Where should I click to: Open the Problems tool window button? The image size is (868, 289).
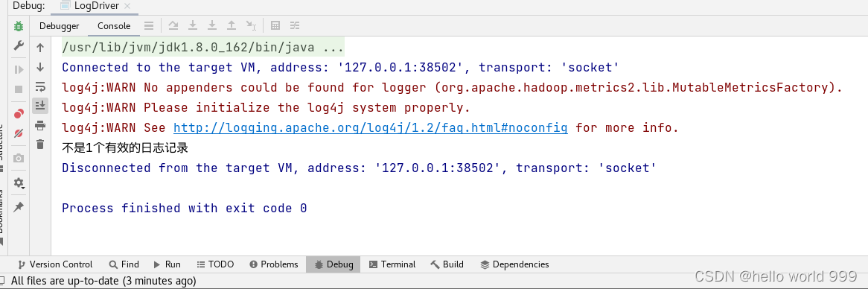(273, 264)
